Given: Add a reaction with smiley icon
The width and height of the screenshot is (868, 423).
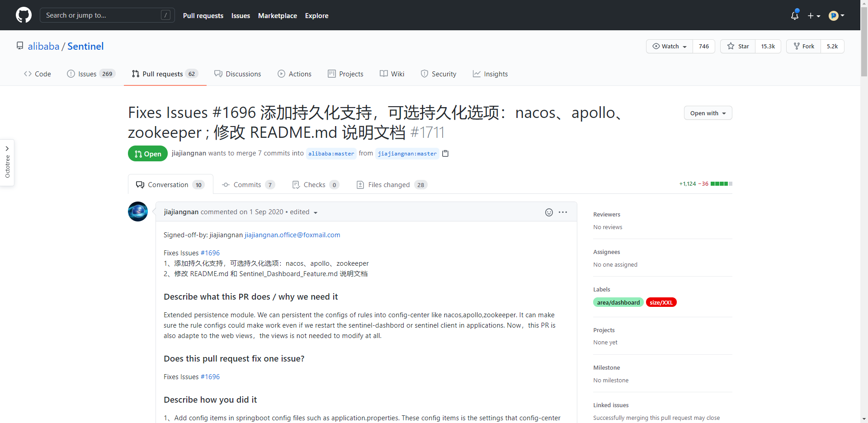Looking at the screenshot, I should coord(549,212).
